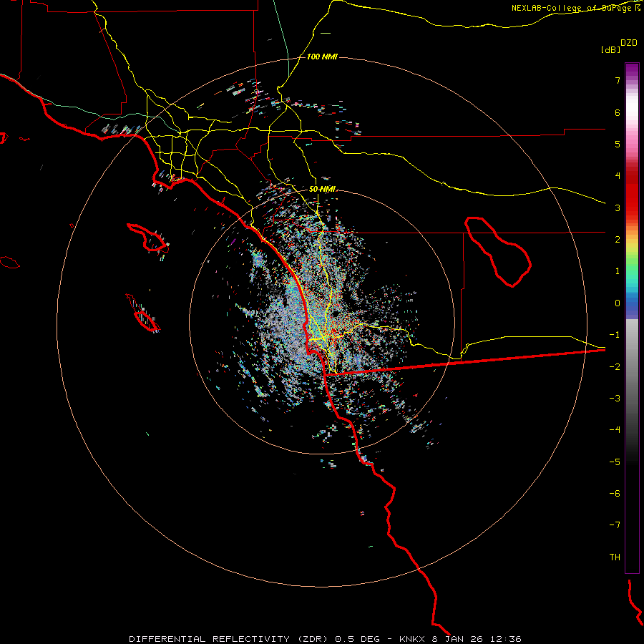Click the 7 value on the scale

pos(618,80)
